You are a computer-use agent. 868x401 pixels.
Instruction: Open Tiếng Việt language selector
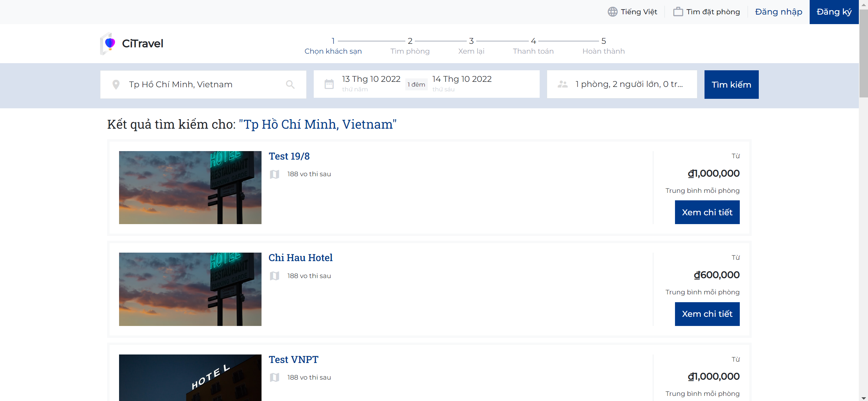[638, 12]
